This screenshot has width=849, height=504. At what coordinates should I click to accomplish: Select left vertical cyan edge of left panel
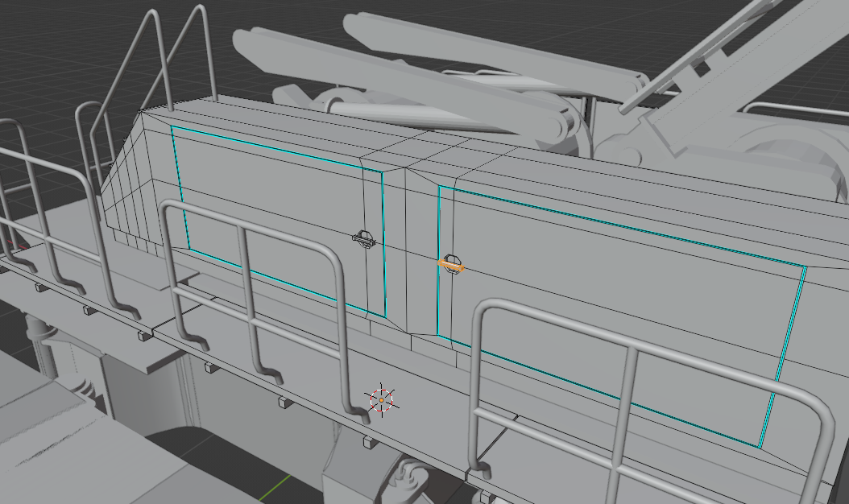click(x=179, y=188)
